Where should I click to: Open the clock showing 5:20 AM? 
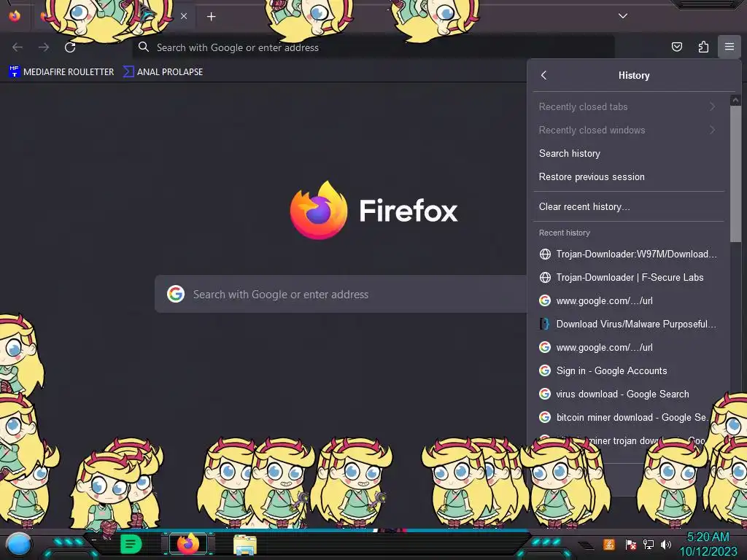(x=708, y=544)
